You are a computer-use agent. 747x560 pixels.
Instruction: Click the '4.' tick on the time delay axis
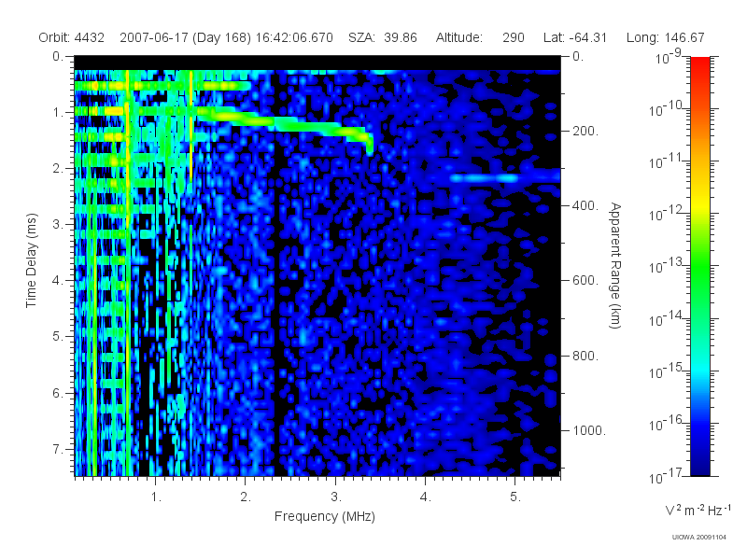(x=58, y=281)
